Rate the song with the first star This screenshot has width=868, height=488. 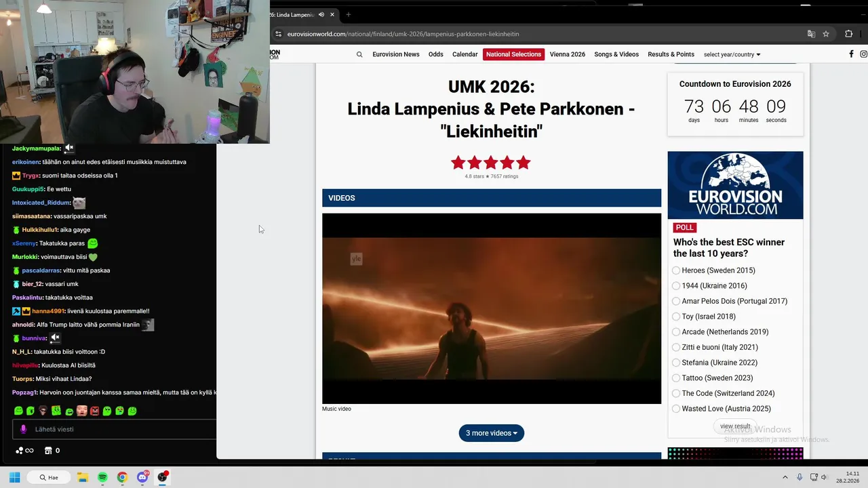tap(458, 163)
